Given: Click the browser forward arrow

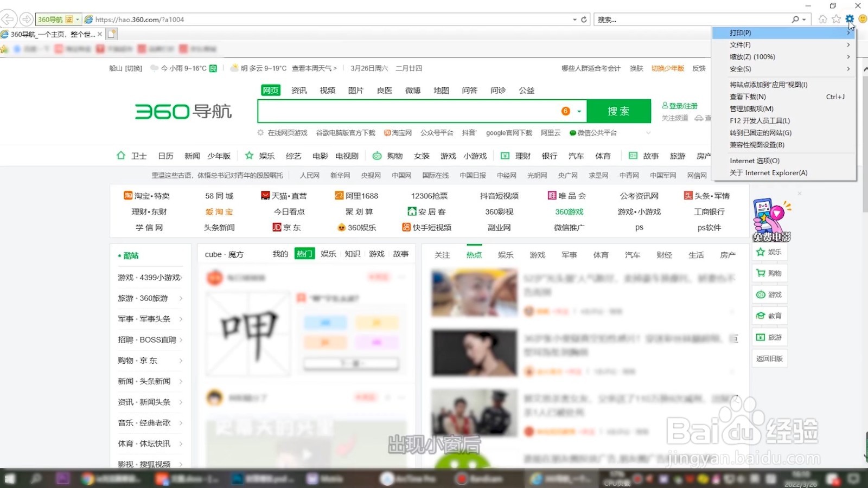Looking at the screenshot, I should click(25, 20).
